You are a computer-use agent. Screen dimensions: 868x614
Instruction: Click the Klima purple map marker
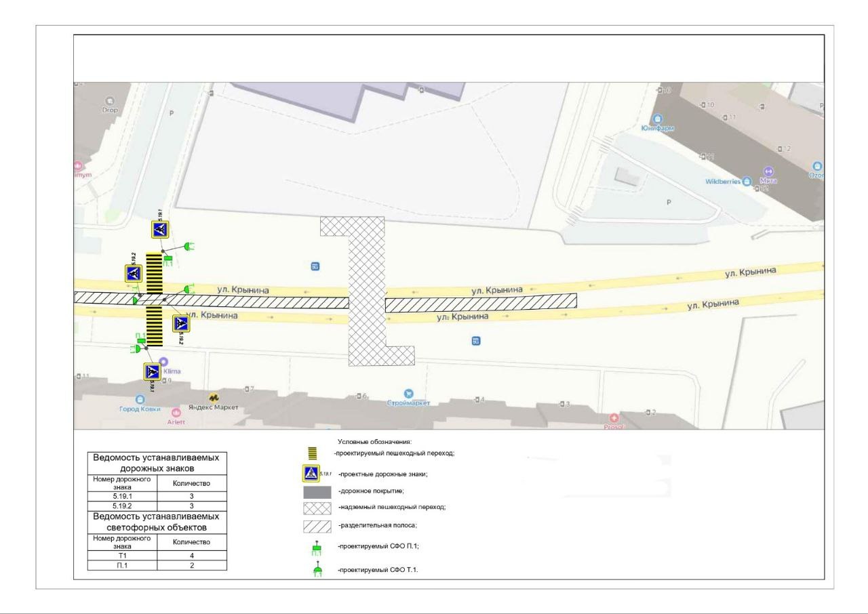(163, 362)
